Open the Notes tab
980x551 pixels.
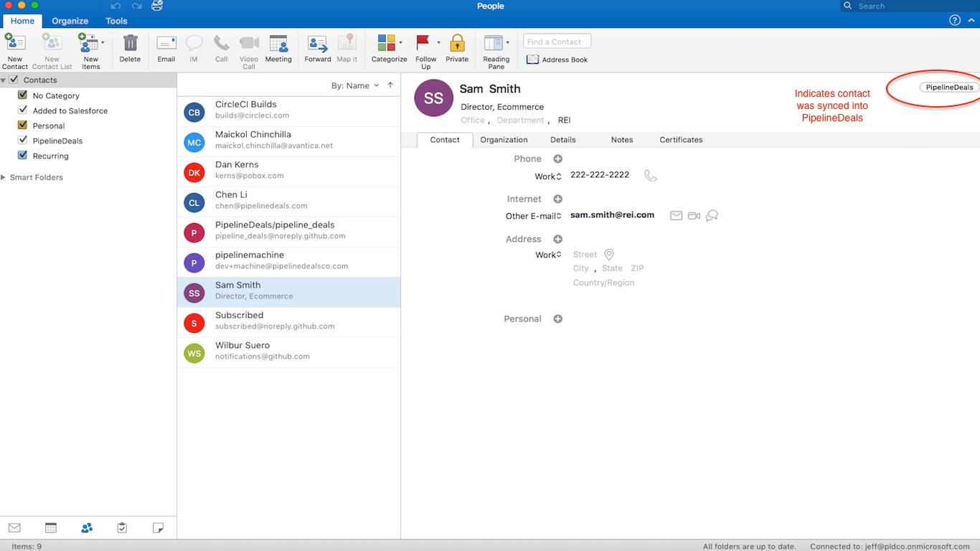(x=622, y=140)
